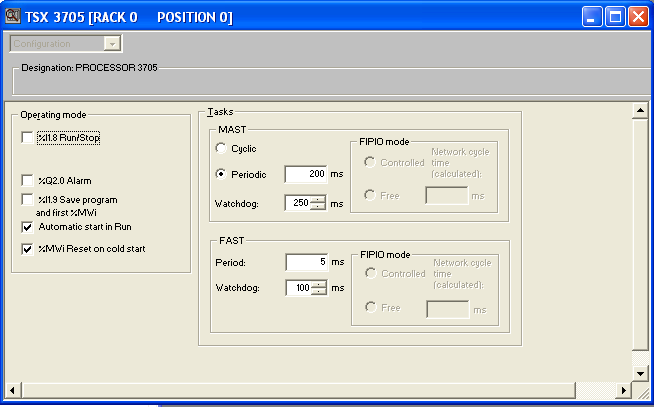The height and width of the screenshot is (407, 654).
Task: Select Controlled in MAST FIPIO mode
Action: pos(370,162)
